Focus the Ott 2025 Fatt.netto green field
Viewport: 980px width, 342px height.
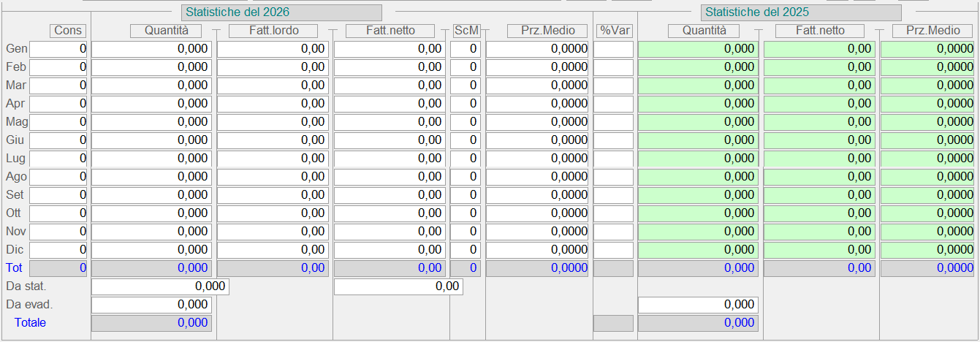click(819, 213)
